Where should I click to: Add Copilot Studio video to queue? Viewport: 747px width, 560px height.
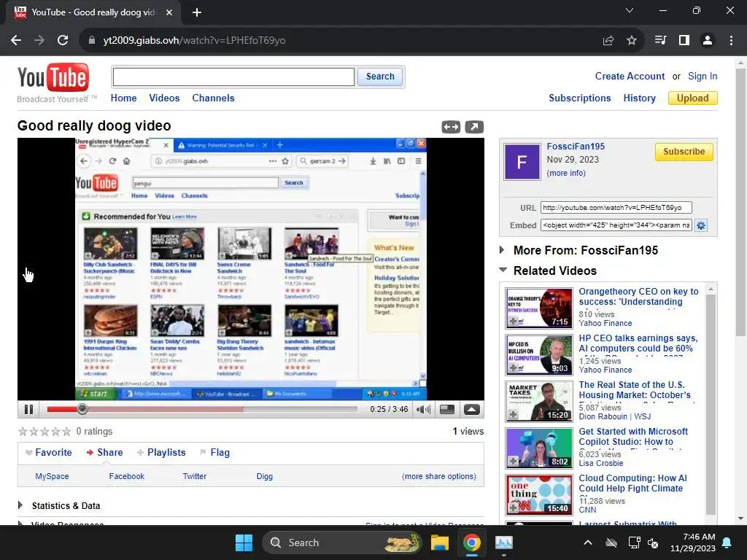[x=513, y=462]
